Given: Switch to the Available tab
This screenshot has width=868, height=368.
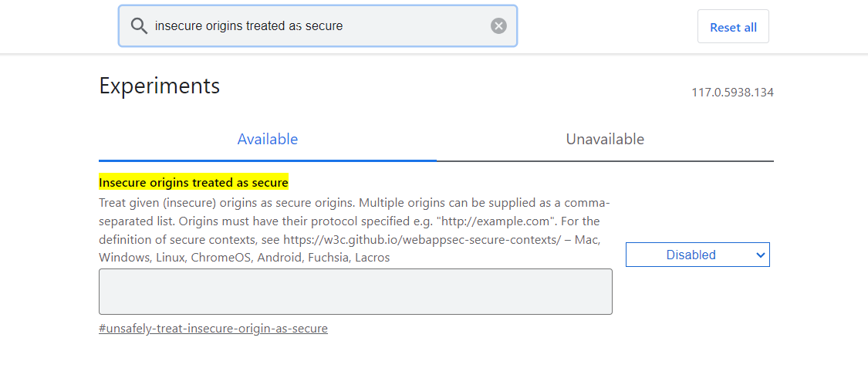Looking at the screenshot, I should (267, 140).
